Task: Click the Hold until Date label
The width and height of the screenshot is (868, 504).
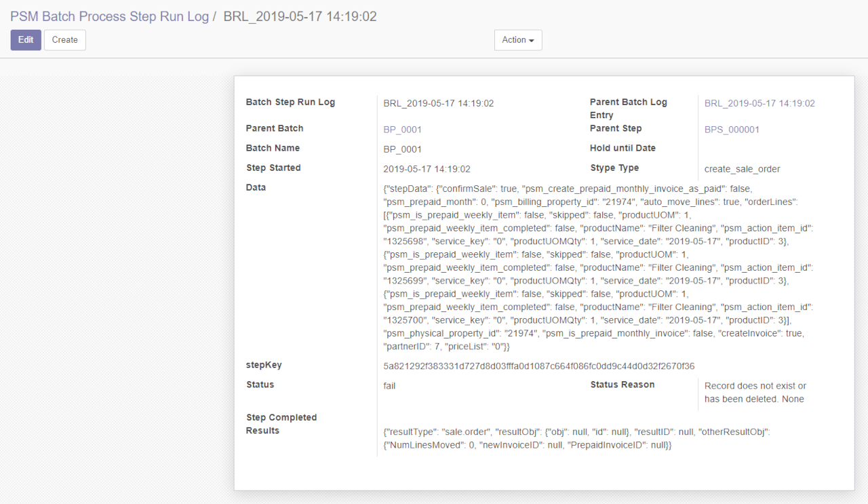Action: click(623, 148)
